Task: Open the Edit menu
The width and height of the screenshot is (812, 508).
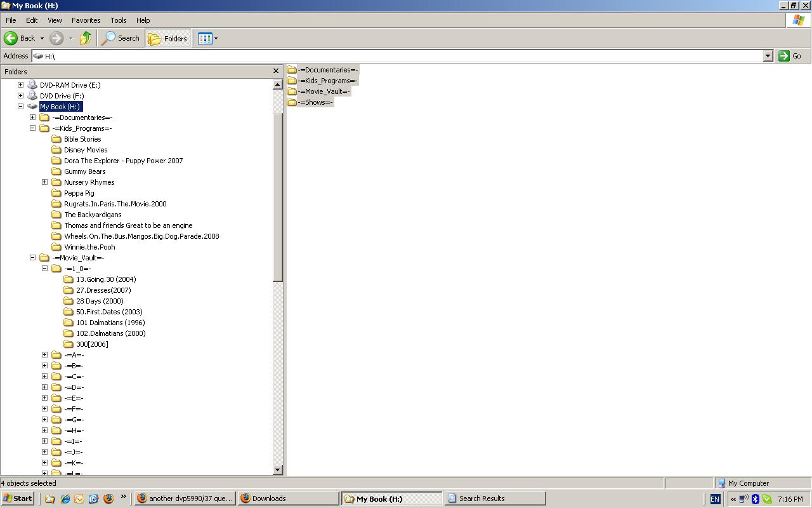Action: (32, 20)
